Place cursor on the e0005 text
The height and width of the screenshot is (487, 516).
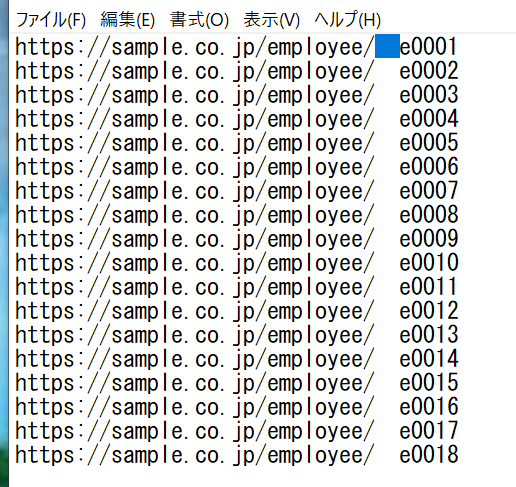point(429,143)
